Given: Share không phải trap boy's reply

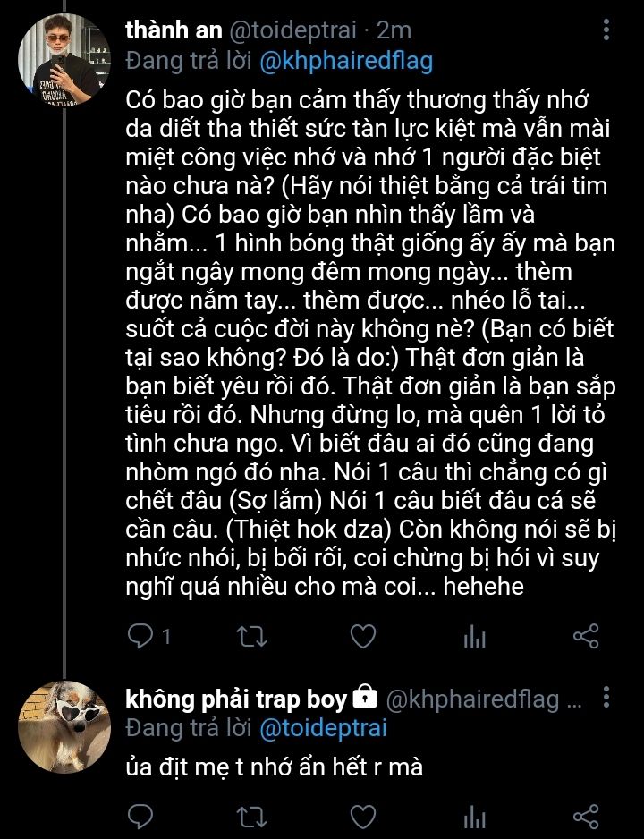Looking at the screenshot, I should (585, 816).
